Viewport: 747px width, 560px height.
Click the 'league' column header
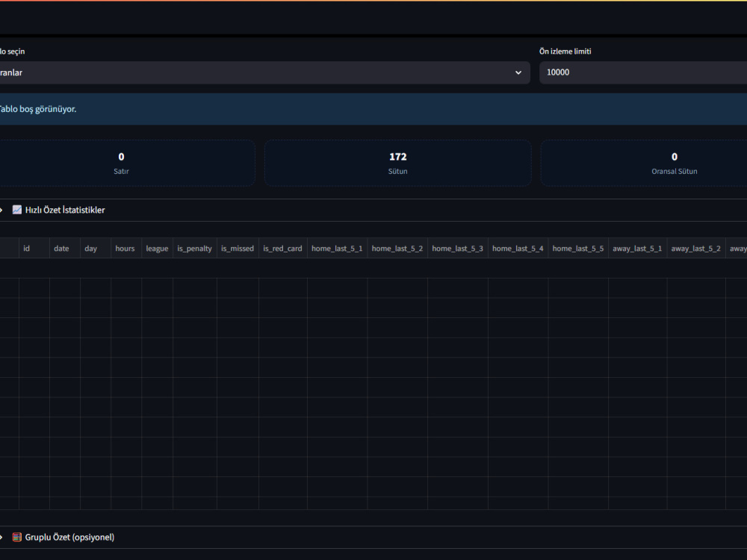point(157,248)
